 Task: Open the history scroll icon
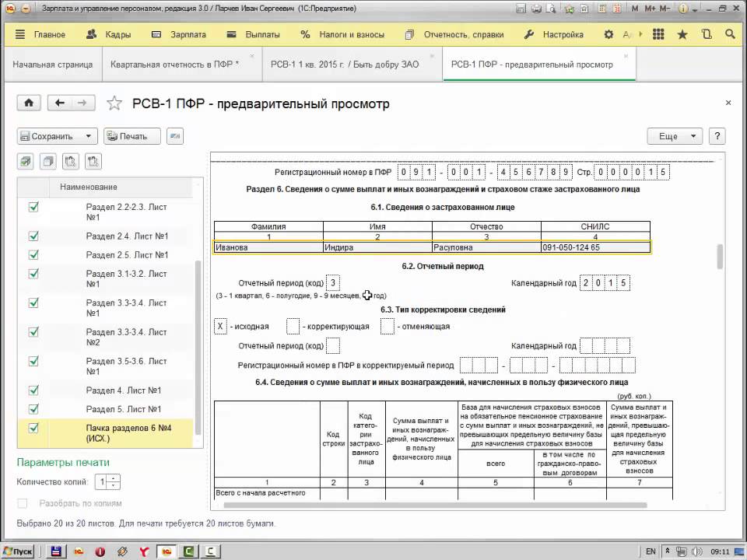tap(707, 34)
